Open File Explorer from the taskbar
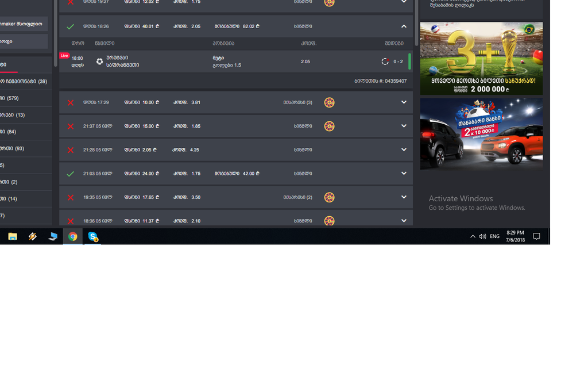The image size is (588, 368). 13,236
